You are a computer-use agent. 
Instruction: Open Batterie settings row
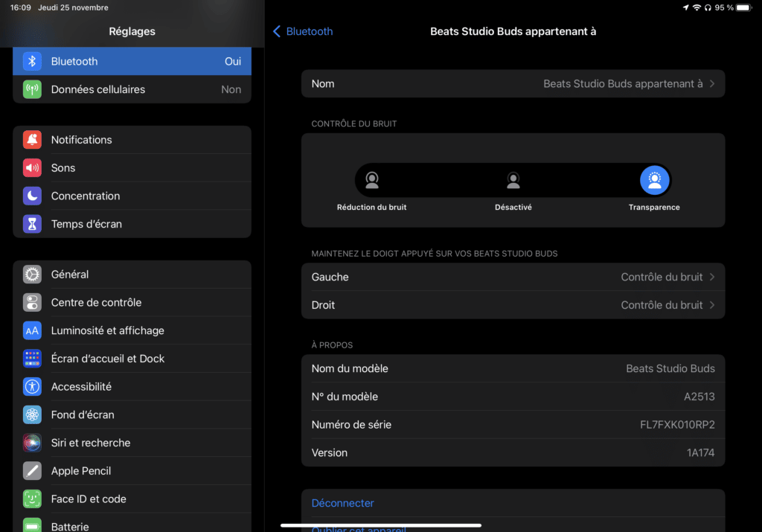tap(132, 523)
